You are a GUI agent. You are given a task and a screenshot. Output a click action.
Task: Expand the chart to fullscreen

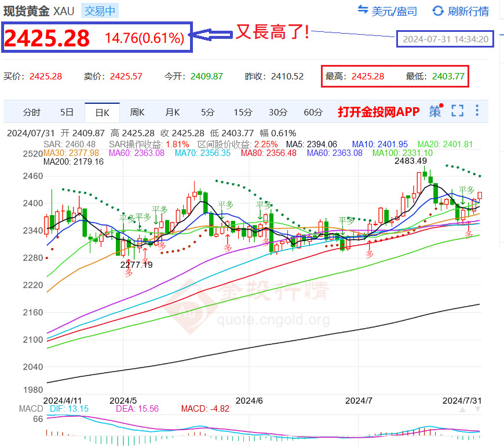pos(458,111)
